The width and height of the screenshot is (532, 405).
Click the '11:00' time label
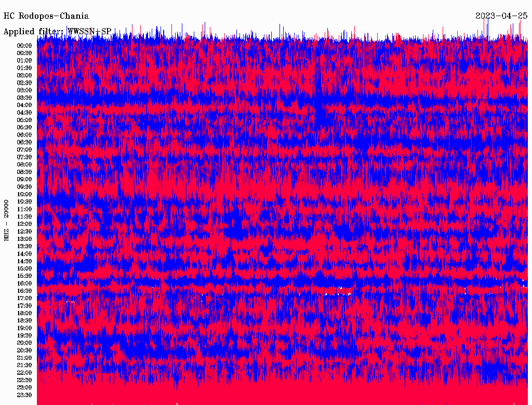point(24,209)
